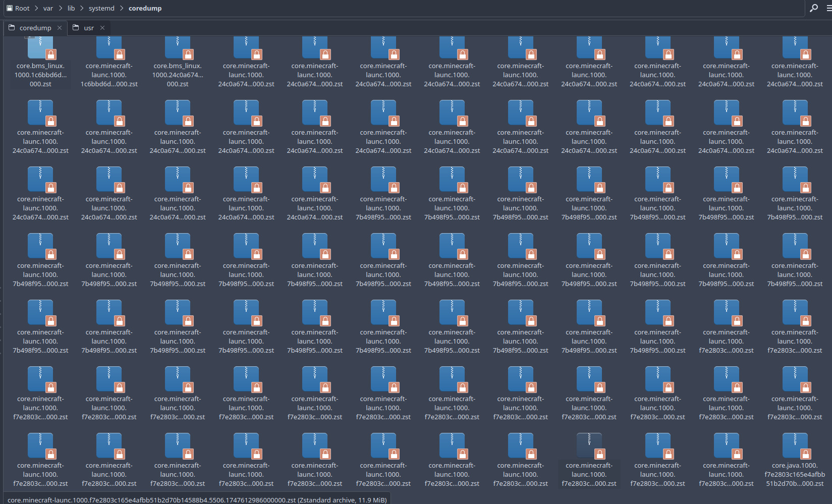Expand the chevron after lib

pyautogui.click(x=82, y=8)
